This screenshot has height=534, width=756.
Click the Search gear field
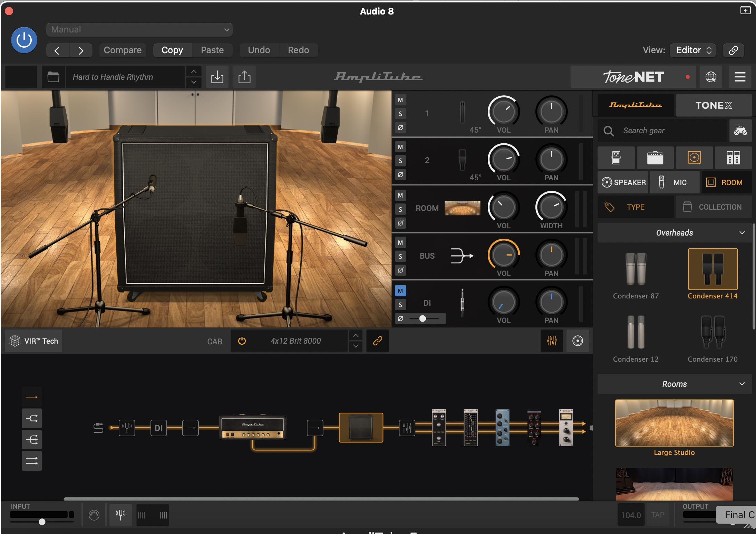pyautogui.click(x=663, y=131)
